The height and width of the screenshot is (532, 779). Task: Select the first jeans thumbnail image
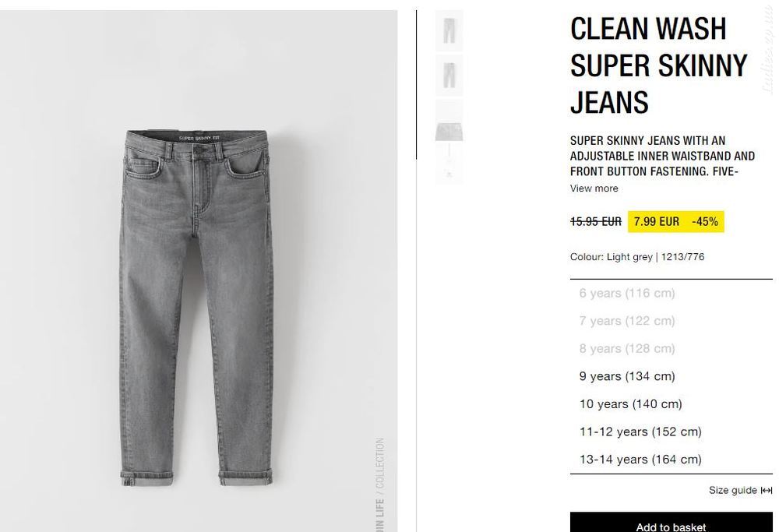pos(449,30)
